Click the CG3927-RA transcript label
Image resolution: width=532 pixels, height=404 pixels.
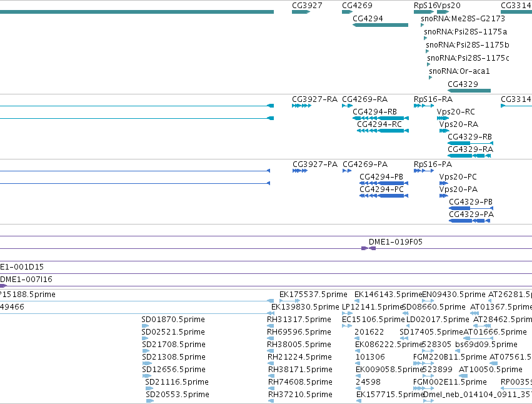pos(315,99)
